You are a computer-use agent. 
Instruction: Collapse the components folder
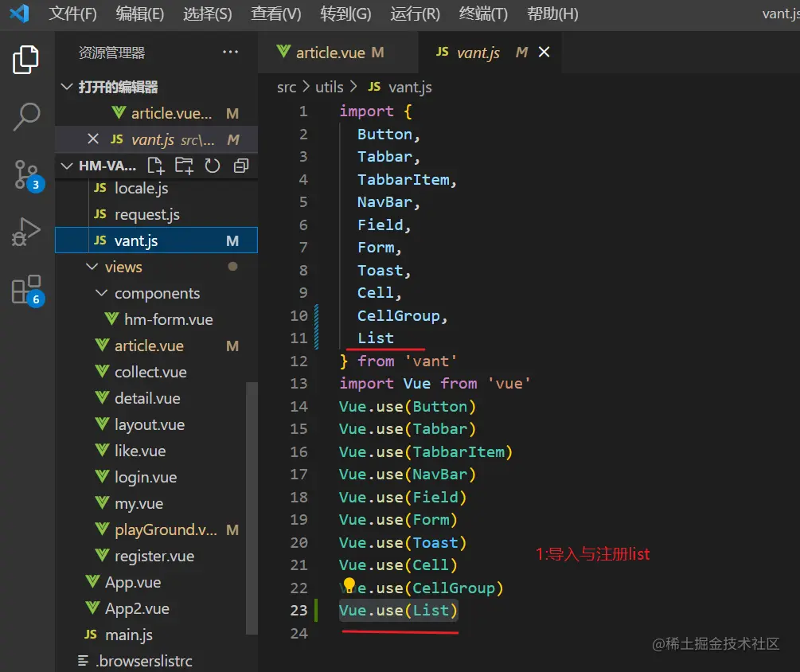point(102,293)
